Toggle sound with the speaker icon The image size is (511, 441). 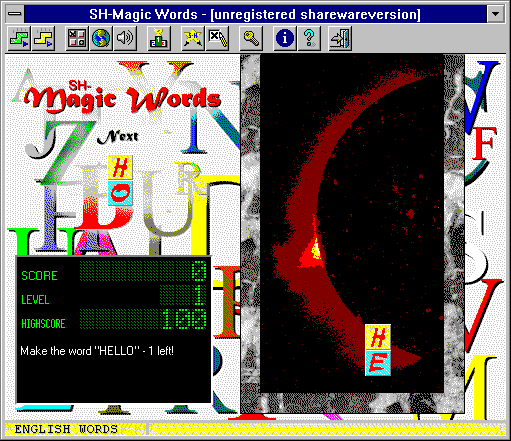click(x=125, y=38)
